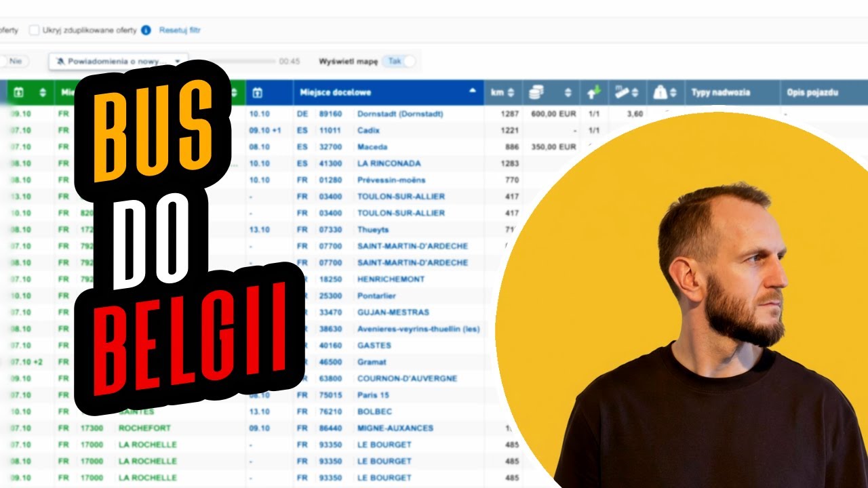Click postal code 07330
The height and width of the screenshot is (488, 868).
pyautogui.click(x=330, y=230)
